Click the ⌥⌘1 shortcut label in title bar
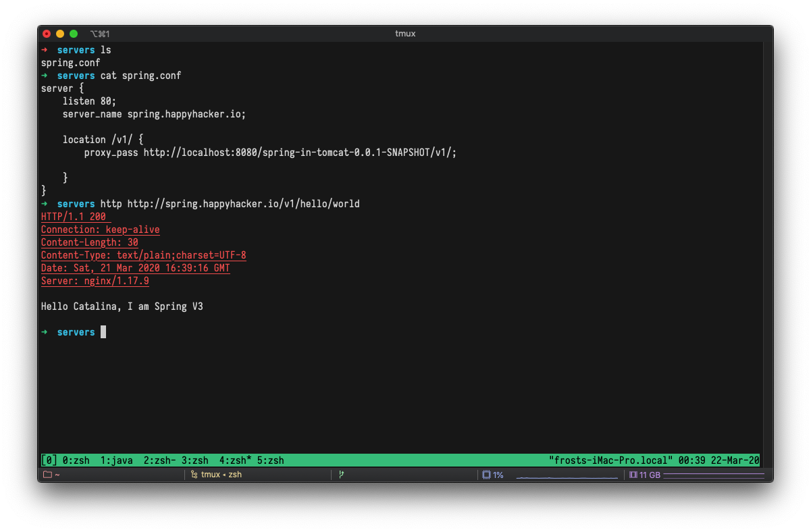 point(100,34)
